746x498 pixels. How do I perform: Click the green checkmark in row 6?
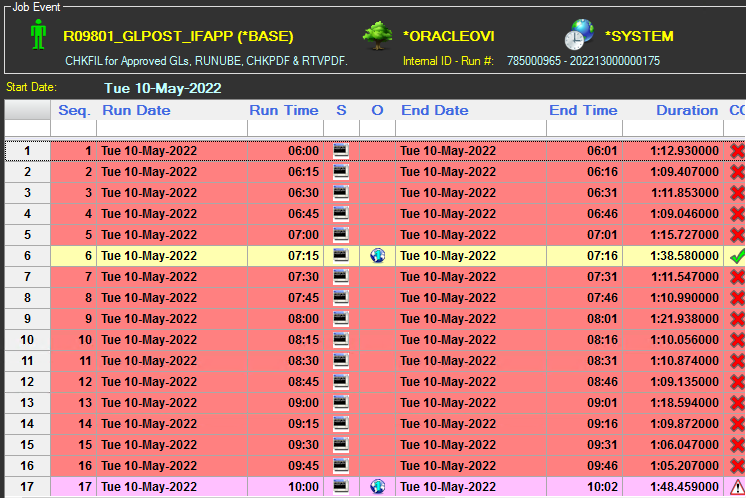coord(737,256)
